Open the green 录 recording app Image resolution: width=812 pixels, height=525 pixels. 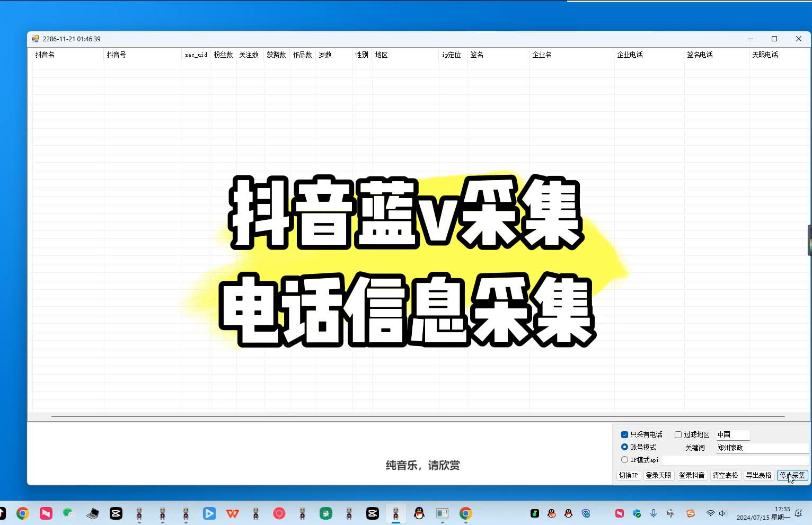point(326,513)
